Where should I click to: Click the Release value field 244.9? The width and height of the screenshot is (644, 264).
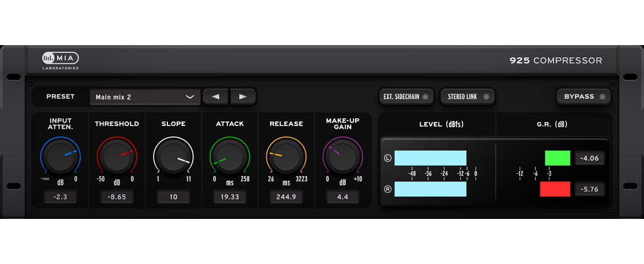pyautogui.click(x=286, y=197)
